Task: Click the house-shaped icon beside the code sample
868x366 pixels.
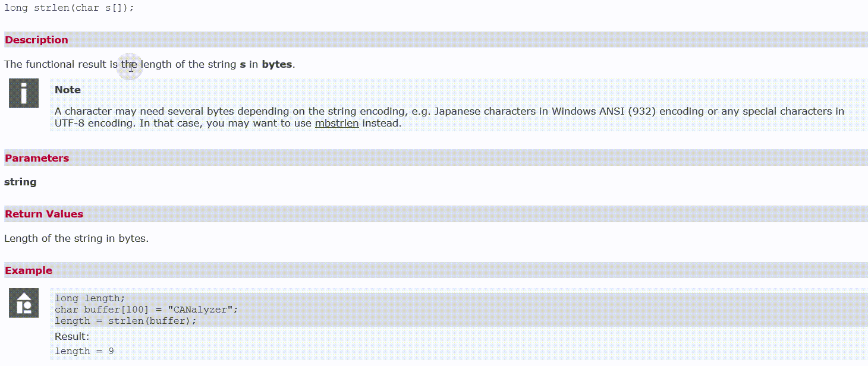Action: click(23, 302)
